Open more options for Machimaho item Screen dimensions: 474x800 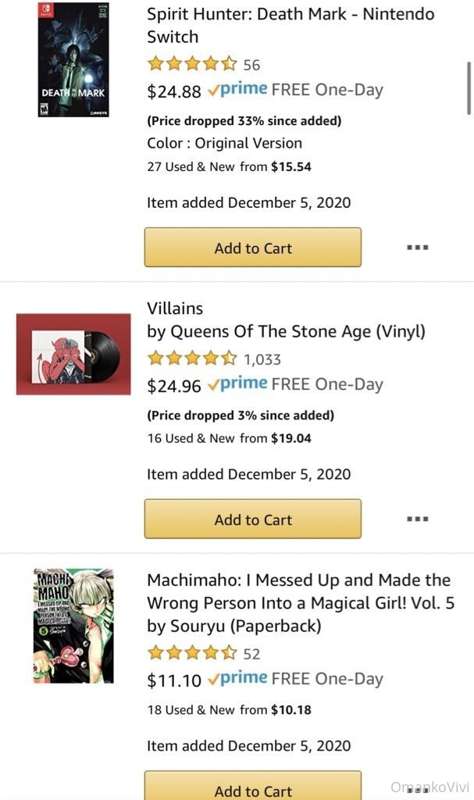click(x=417, y=789)
